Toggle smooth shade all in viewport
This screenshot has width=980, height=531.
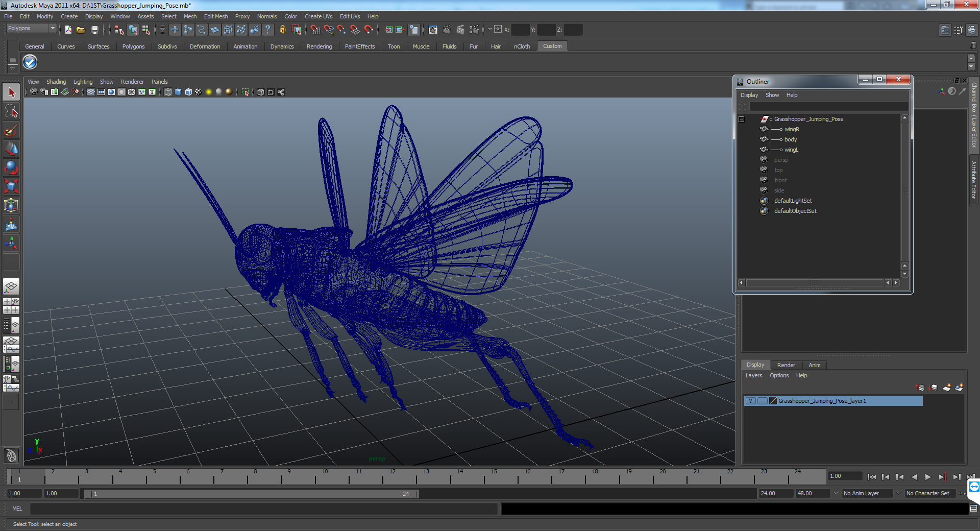tap(178, 92)
